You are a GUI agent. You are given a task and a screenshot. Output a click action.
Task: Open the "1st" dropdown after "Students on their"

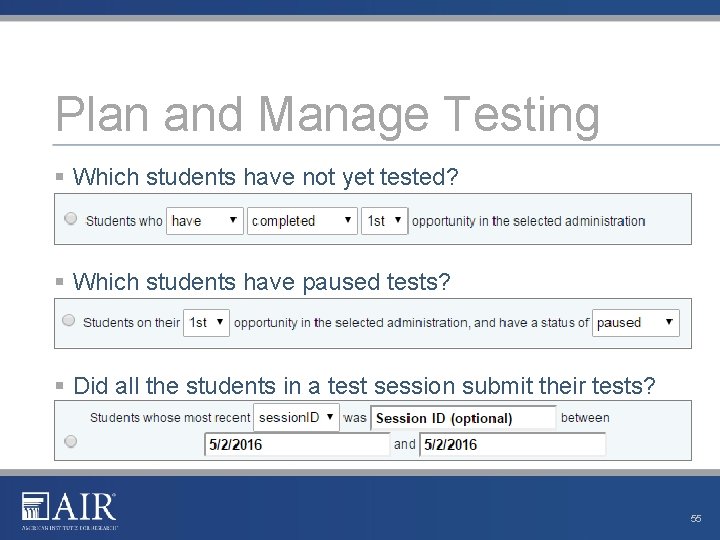pos(206,322)
